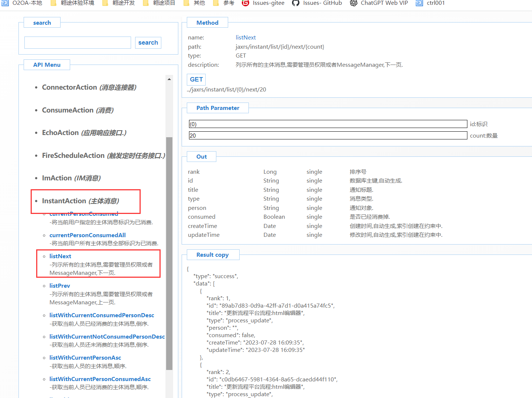Click the API search text field
Viewport: 532px width, 398px height.
coord(78,43)
